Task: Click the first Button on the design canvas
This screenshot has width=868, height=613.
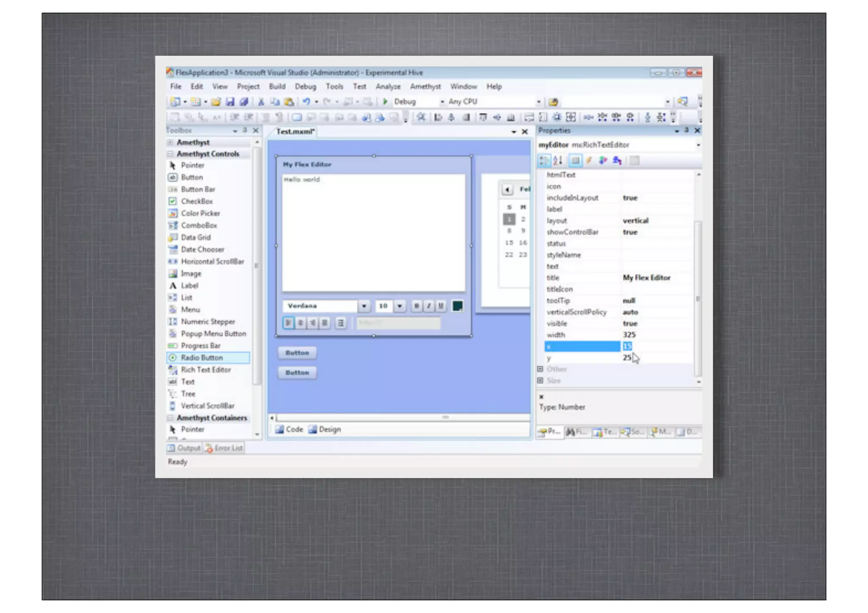Action: tap(297, 353)
